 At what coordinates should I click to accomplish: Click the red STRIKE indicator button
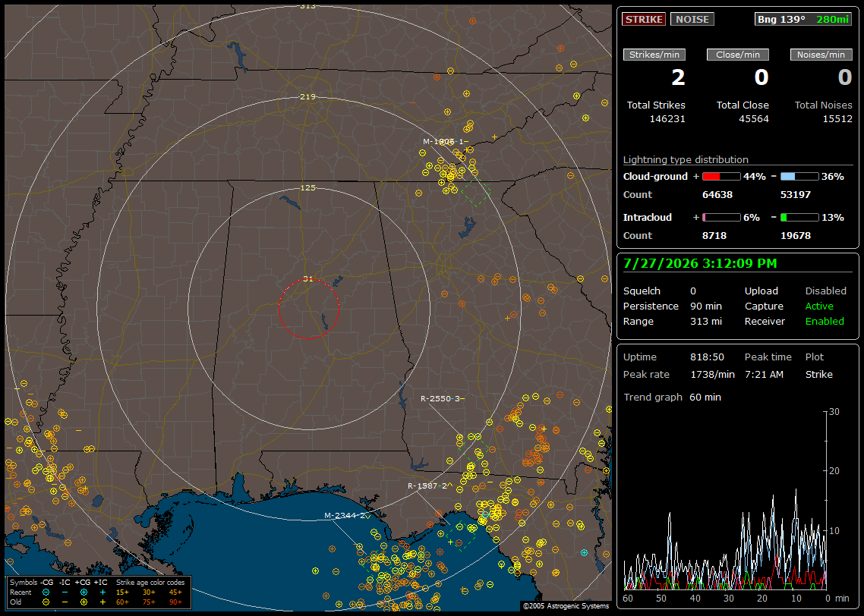pos(644,19)
